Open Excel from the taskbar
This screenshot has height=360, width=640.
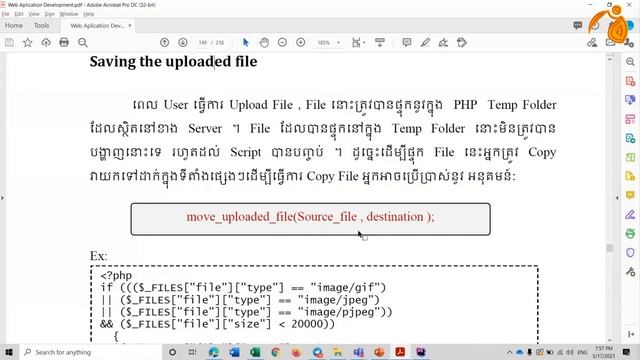255,352
